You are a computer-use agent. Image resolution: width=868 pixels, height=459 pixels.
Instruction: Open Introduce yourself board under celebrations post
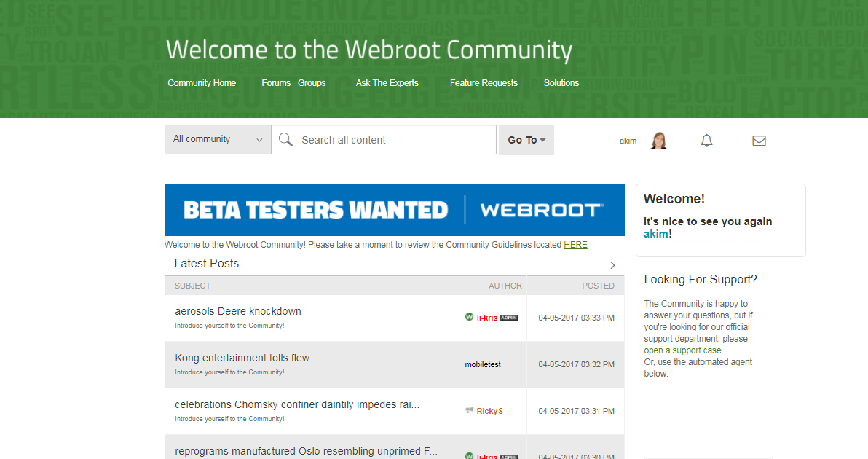point(229,419)
